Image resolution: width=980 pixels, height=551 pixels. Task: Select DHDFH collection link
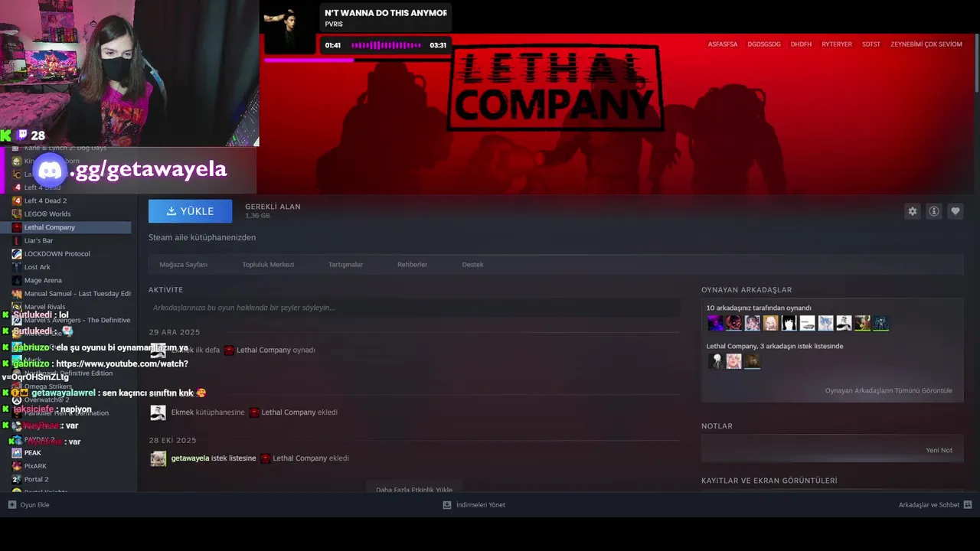point(801,44)
